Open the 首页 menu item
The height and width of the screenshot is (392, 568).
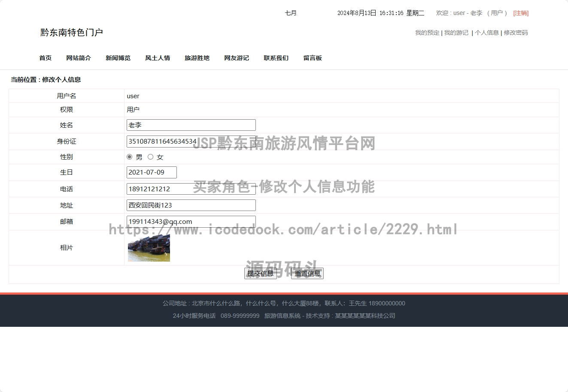click(46, 58)
